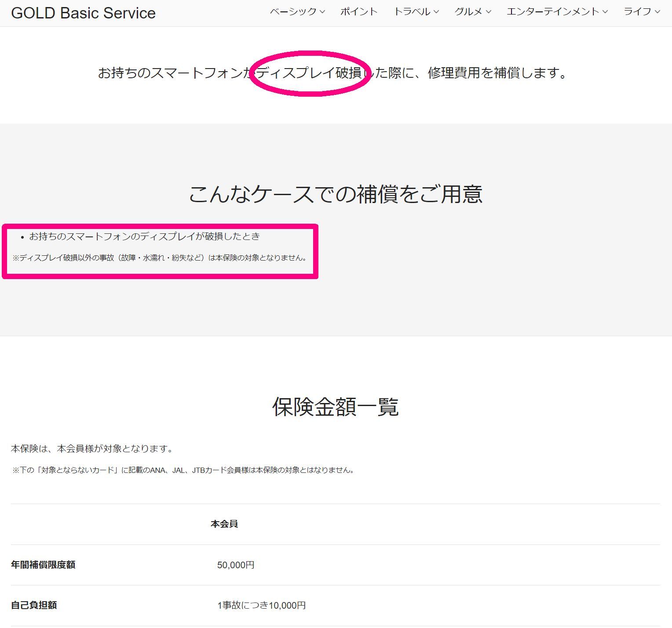Screen dimensions: 672x628
Task: Expand the chevron next to トラベル
Action: point(436,12)
